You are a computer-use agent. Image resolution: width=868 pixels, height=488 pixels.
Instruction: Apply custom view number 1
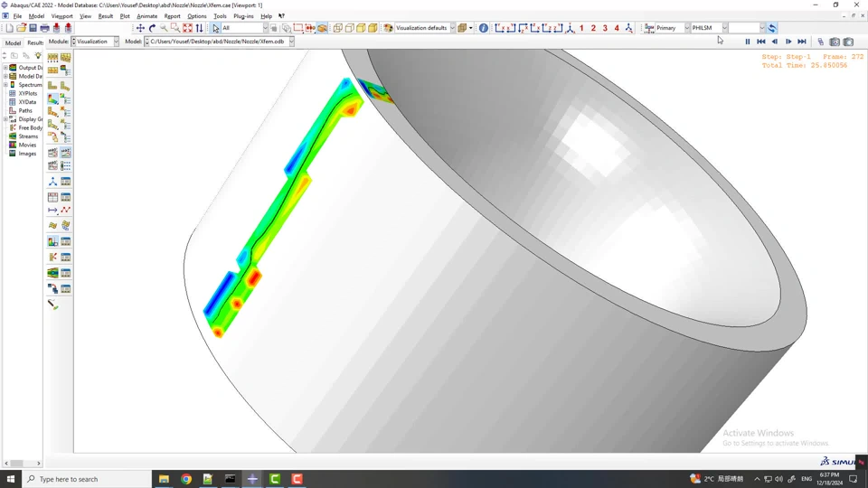coord(581,28)
